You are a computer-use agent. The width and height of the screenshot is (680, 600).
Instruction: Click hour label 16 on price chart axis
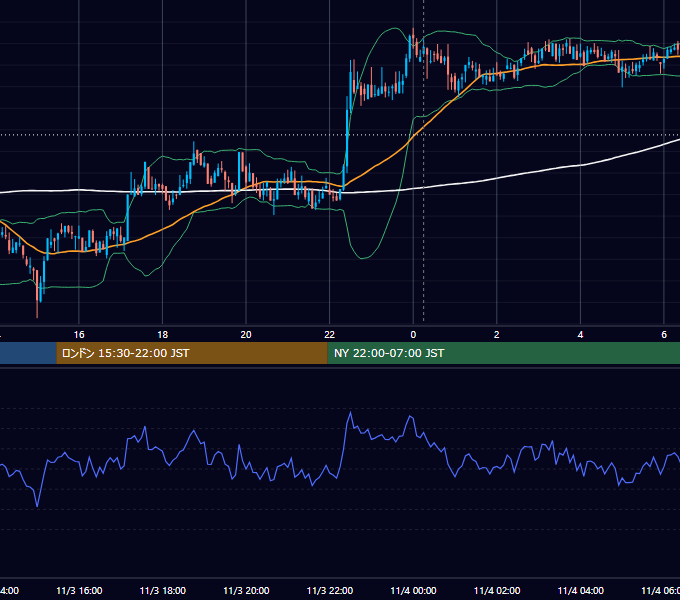(79, 334)
